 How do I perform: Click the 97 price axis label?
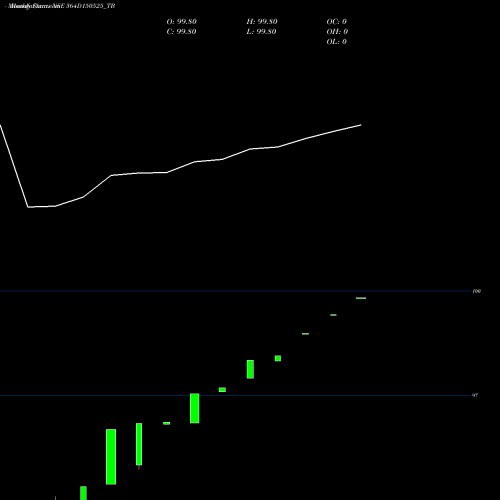coord(475,395)
